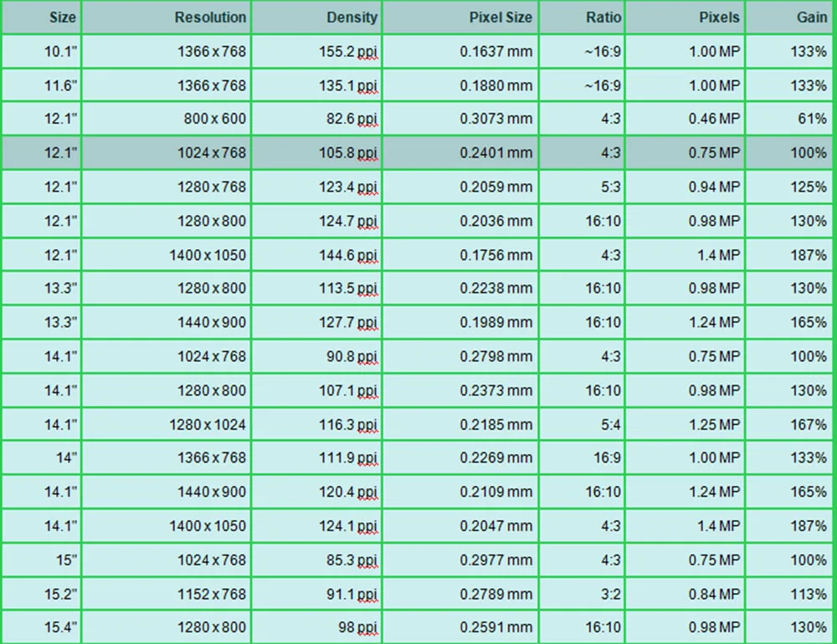Click the 0.2047 mm pixel size cell
This screenshot has height=644, width=837.
point(460,526)
